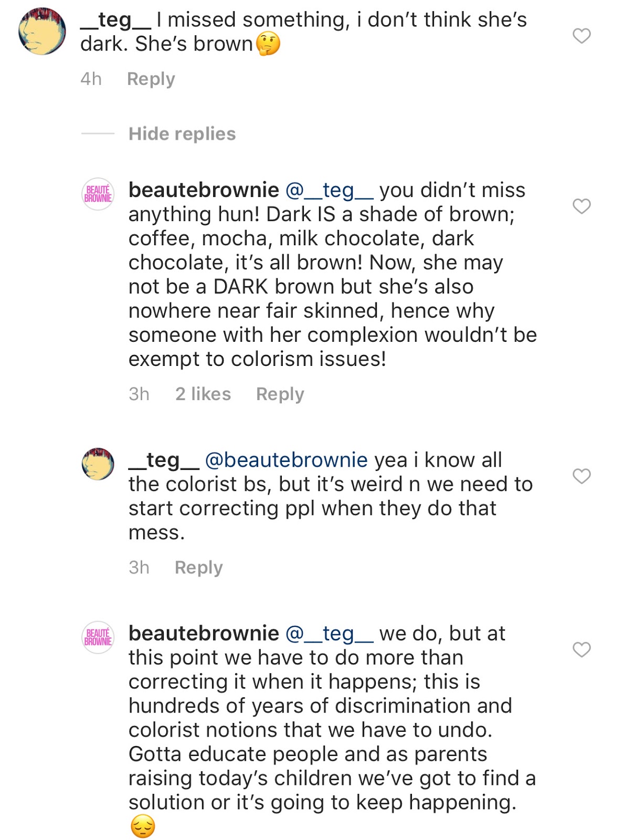Reply to beautebrownie's comment with 2 likes
The image size is (624, 840).
point(280,394)
